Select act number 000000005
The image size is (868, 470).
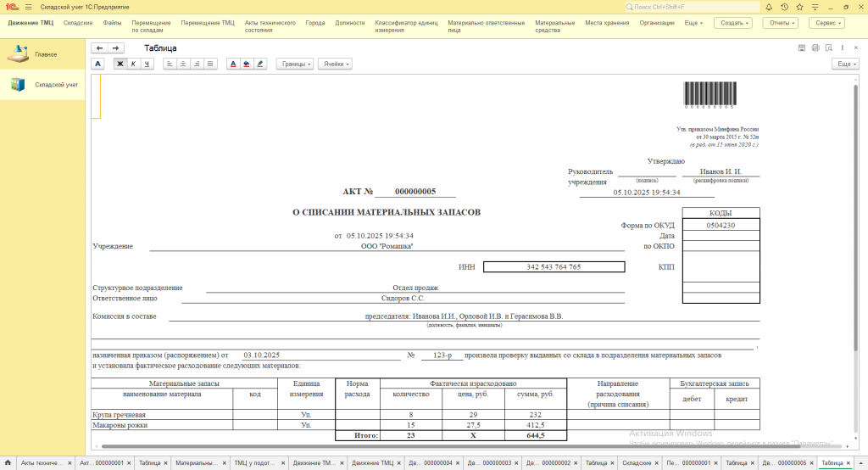[x=415, y=191]
